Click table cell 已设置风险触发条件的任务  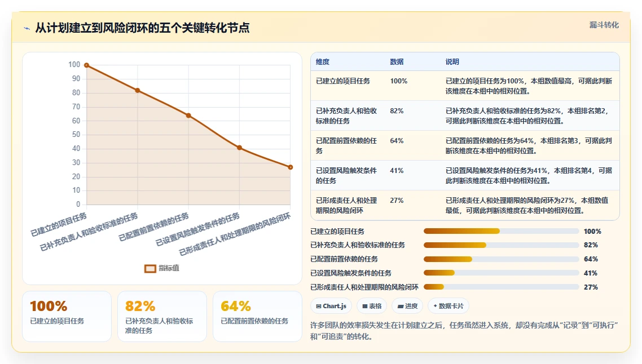pyautogui.click(x=346, y=175)
